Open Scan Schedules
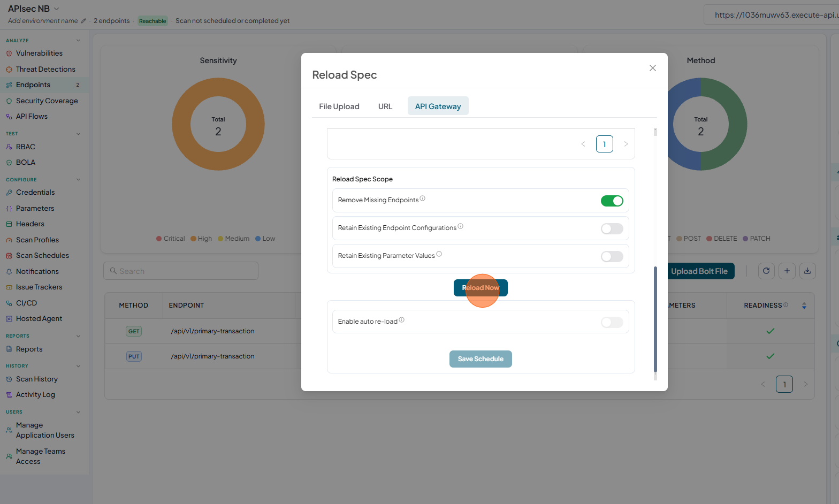 [42, 256]
